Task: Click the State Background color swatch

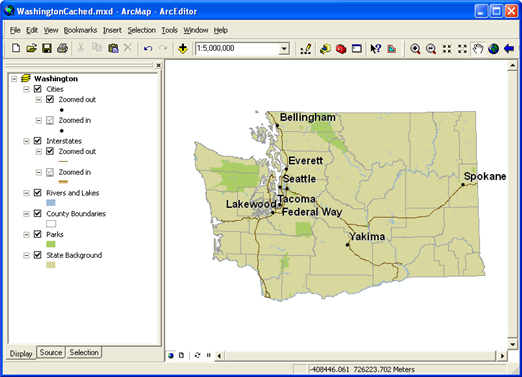Action: point(51,265)
